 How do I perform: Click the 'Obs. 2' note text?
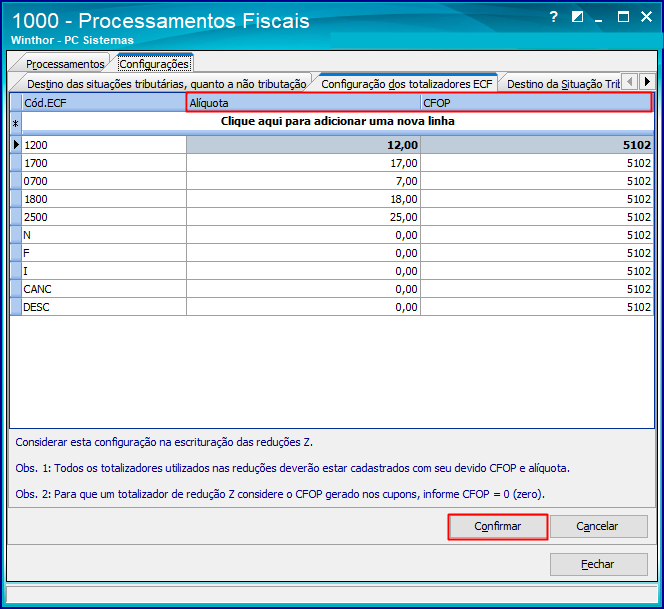click(x=280, y=494)
